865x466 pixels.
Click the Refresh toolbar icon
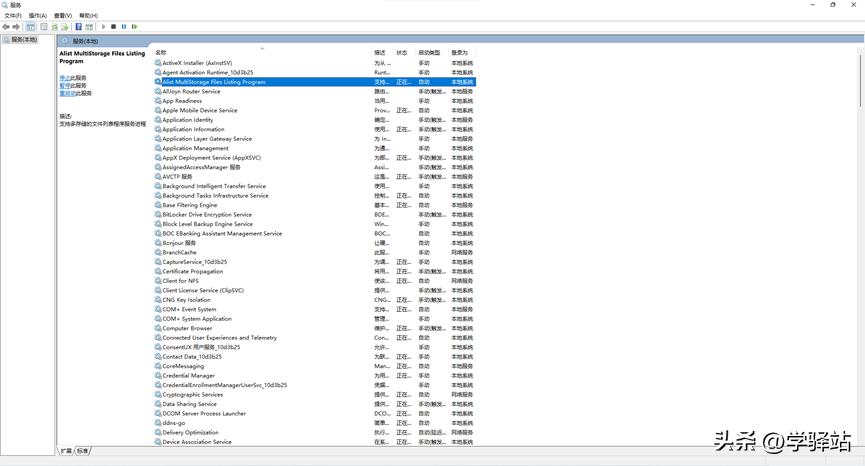54,27
